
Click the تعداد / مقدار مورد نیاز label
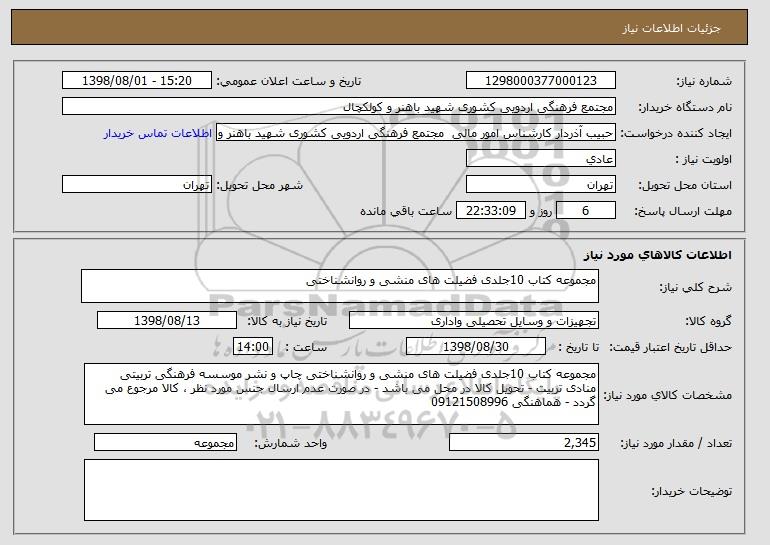coord(676,443)
